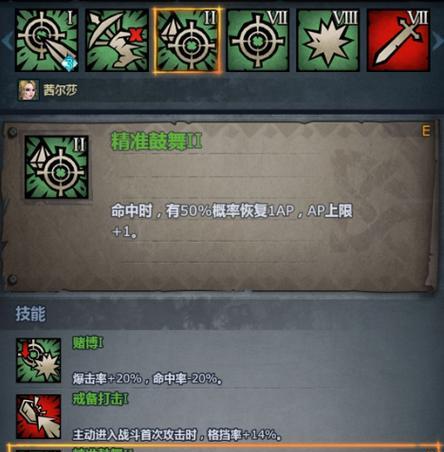This screenshot has height=452, width=444.
Task: Select the level I target-arrow skill icon
Action: (x=47, y=40)
